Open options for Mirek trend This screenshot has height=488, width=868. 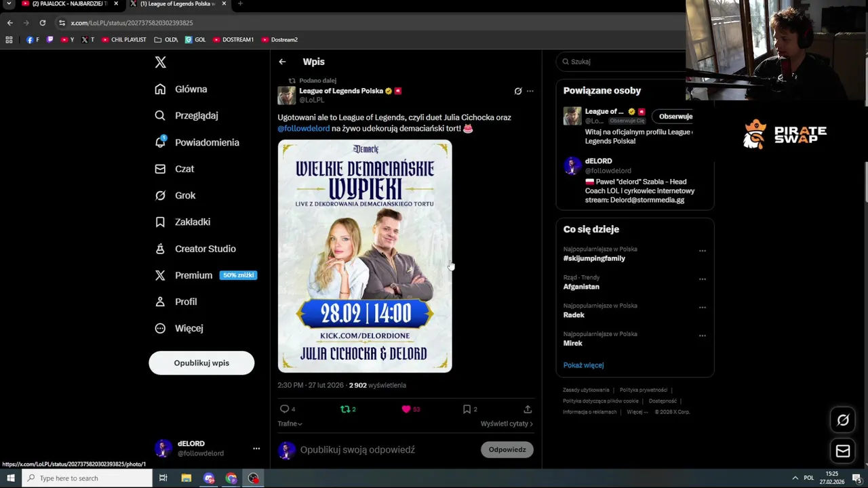(703, 335)
